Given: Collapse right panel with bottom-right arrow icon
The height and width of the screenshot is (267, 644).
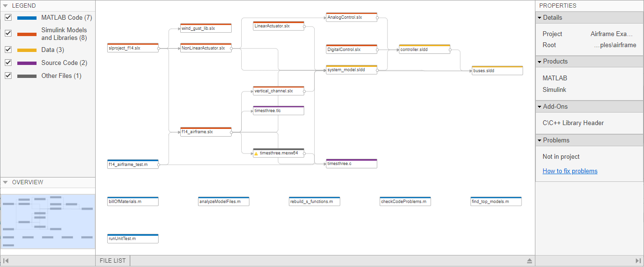Looking at the screenshot, I should coord(638,261).
